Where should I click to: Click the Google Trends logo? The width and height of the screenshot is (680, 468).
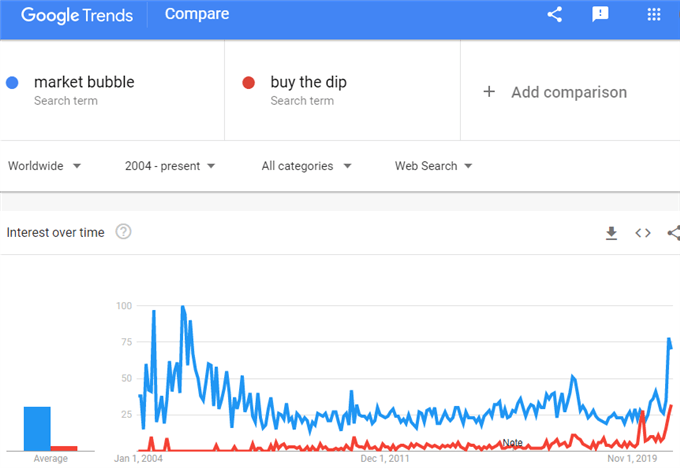(x=77, y=15)
